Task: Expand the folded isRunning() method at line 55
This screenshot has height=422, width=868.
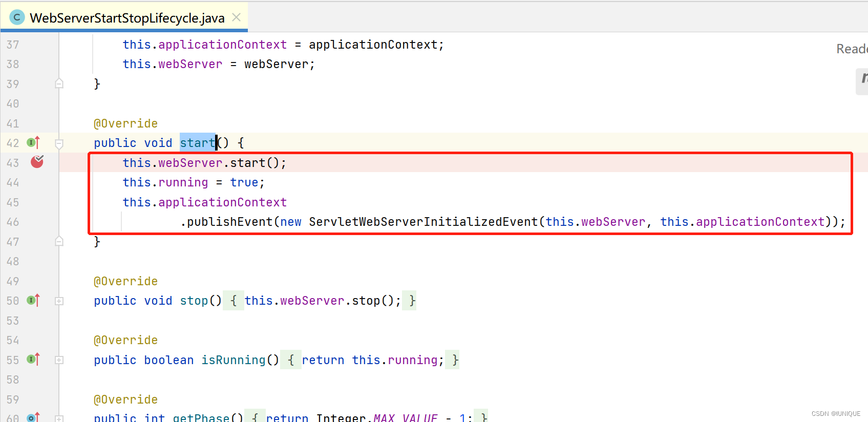Action: (59, 360)
